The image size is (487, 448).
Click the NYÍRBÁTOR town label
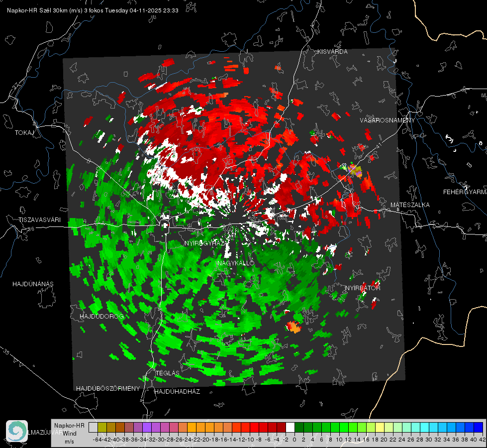pos(363,288)
